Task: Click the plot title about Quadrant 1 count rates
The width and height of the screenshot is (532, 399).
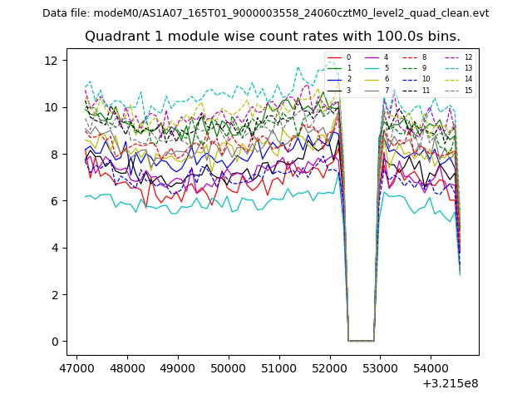Action: (x=272, y=37)
